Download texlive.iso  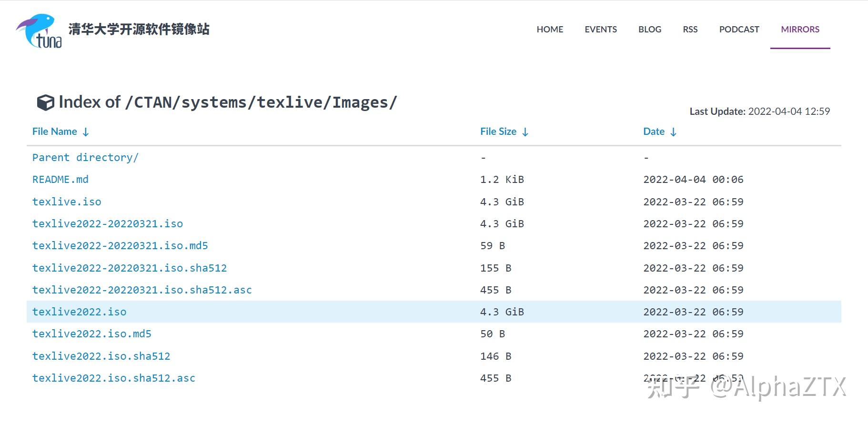(67, 202)
